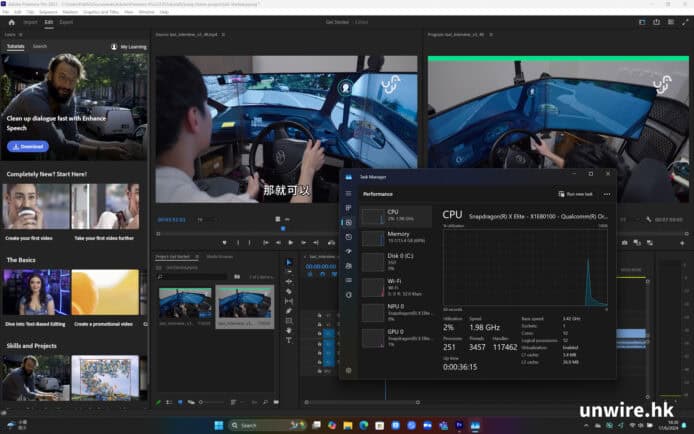Viewport: 694px width, 434px height.
Task: Select the Razor tool in tools panel
Action: 289,291
